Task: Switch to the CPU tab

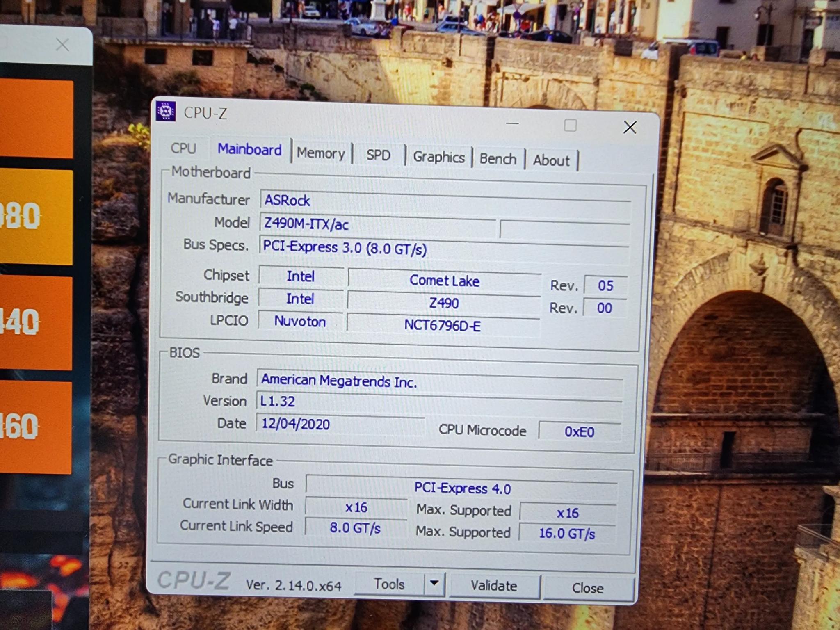Action: [183, 148]
